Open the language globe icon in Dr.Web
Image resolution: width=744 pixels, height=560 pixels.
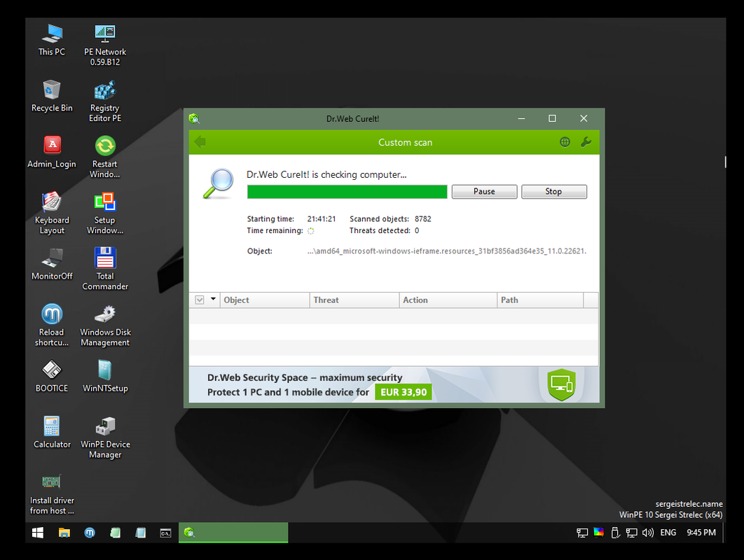(565, 142)
